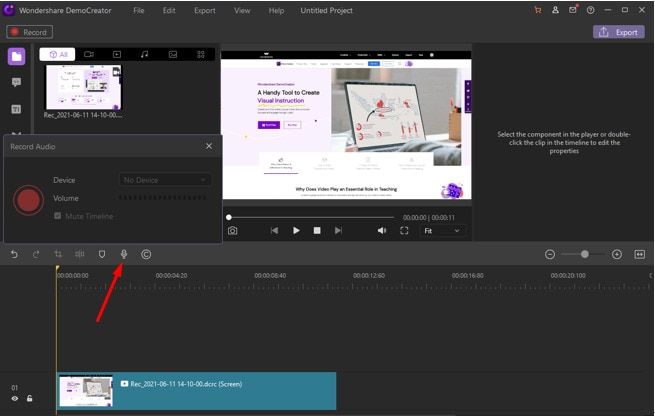Image resolution: width=655 pixels, height=416 pixels.
Task: Open the Captions sidebar icon
Action: coord(16,109)
